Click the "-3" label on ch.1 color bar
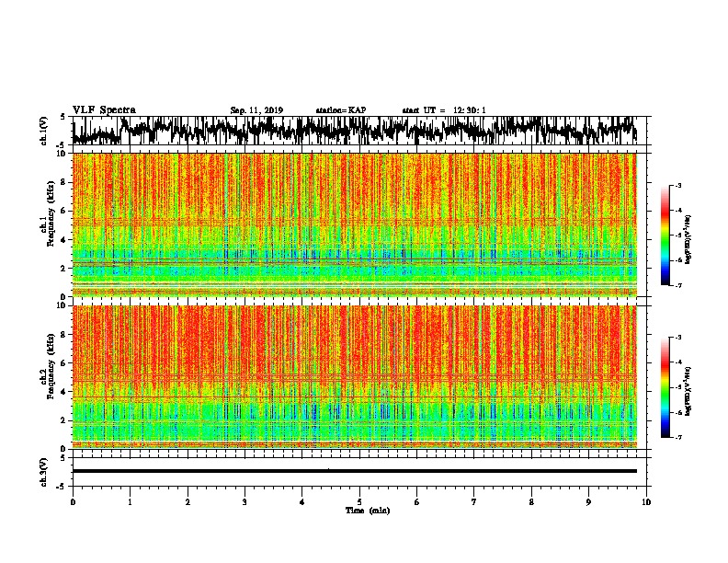 point(677,186)
